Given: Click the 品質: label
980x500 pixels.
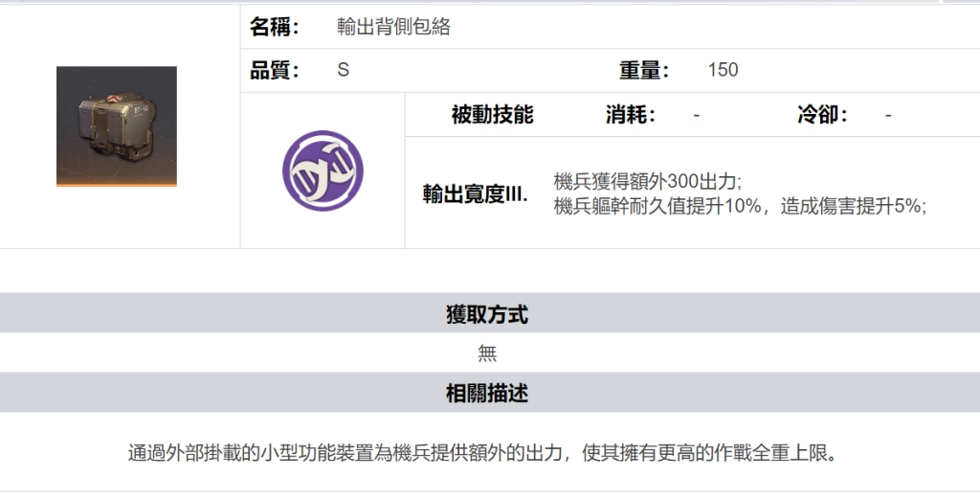Looking at the screenshot, I should point(275,70).
